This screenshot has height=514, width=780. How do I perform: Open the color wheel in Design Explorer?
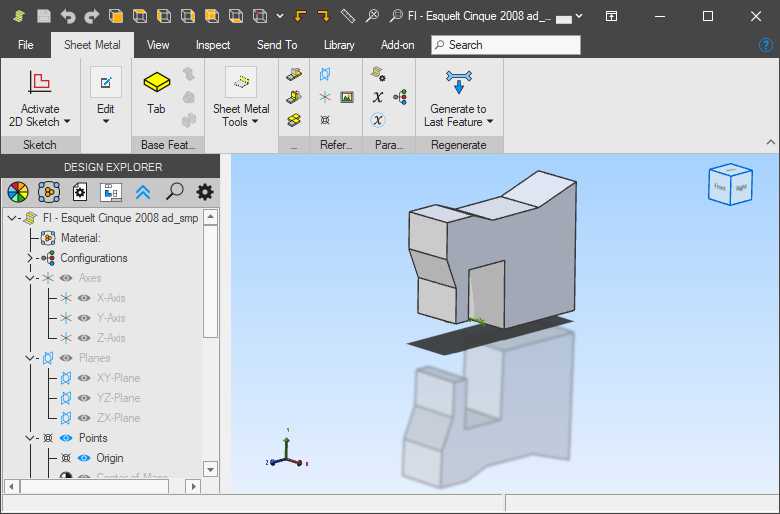point(17,192)
